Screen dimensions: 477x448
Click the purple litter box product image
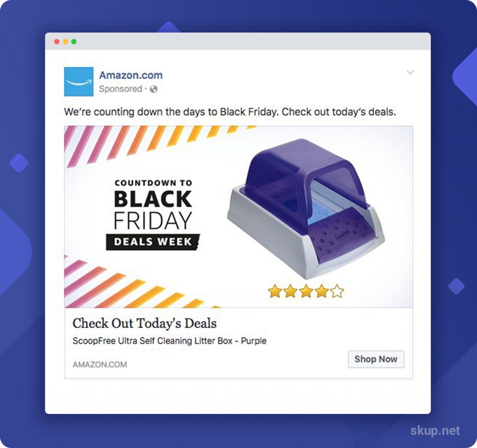pyautogui.click(x=307, y=209)
